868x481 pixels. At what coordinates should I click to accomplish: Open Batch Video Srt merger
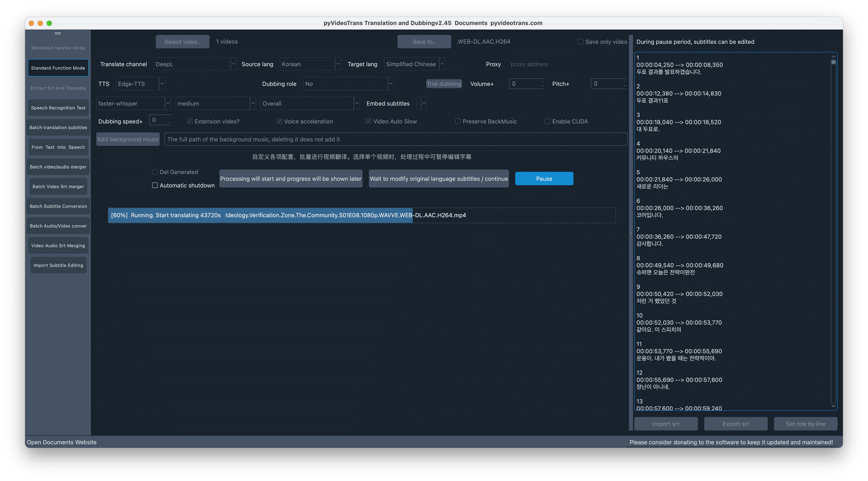click(x=58, y=187)
